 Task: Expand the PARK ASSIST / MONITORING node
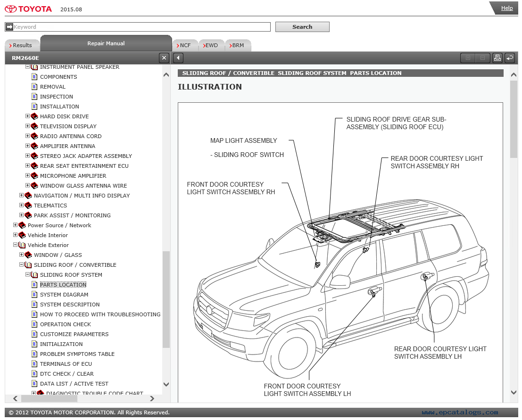(x=21, y=215)
